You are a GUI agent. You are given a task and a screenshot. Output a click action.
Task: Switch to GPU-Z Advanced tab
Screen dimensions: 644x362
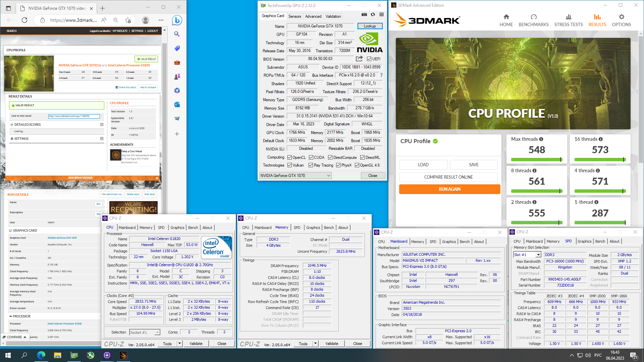click(313, 16)
